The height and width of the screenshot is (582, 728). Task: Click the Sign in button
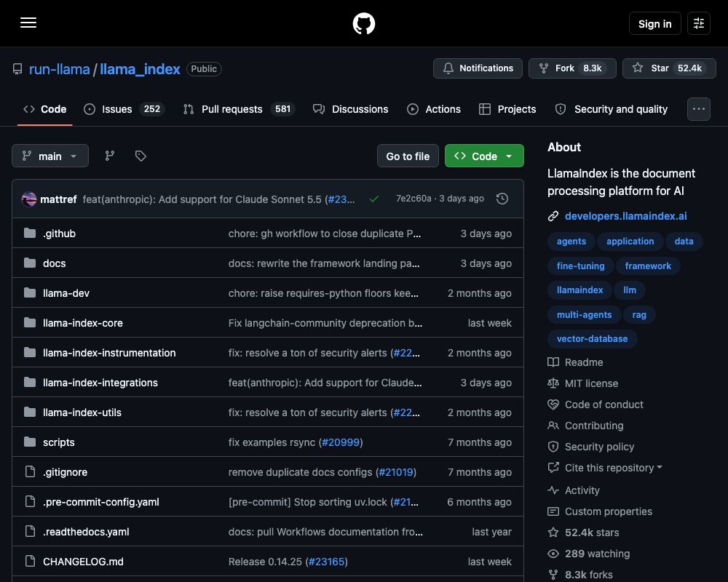coord(654,23)
